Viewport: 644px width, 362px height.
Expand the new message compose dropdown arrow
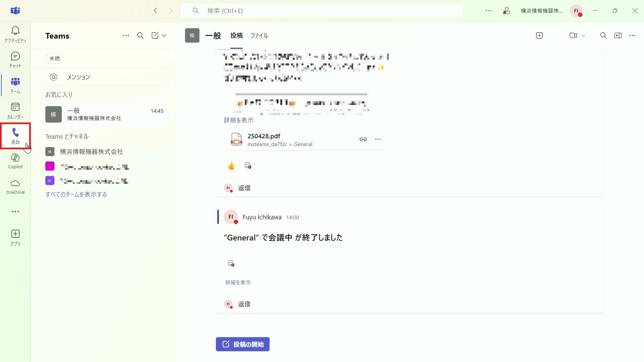point(164,36)
